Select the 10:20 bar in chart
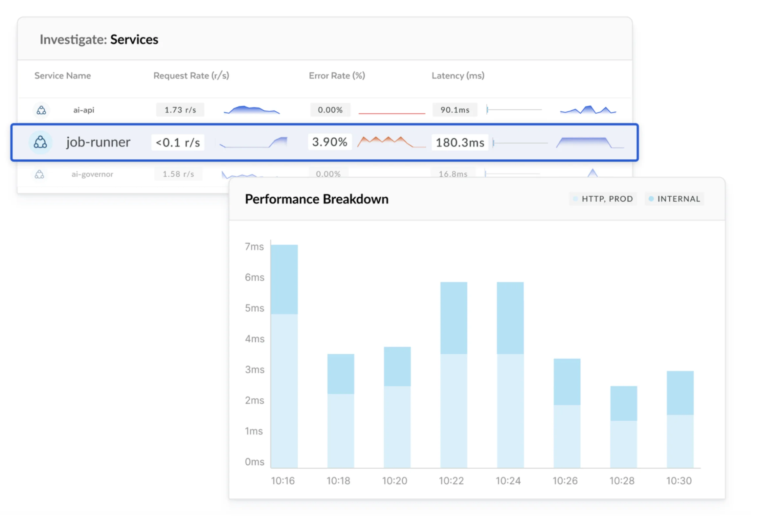This screenshot has width=760, height=532. pyautogui.click(x=397, y=407)
